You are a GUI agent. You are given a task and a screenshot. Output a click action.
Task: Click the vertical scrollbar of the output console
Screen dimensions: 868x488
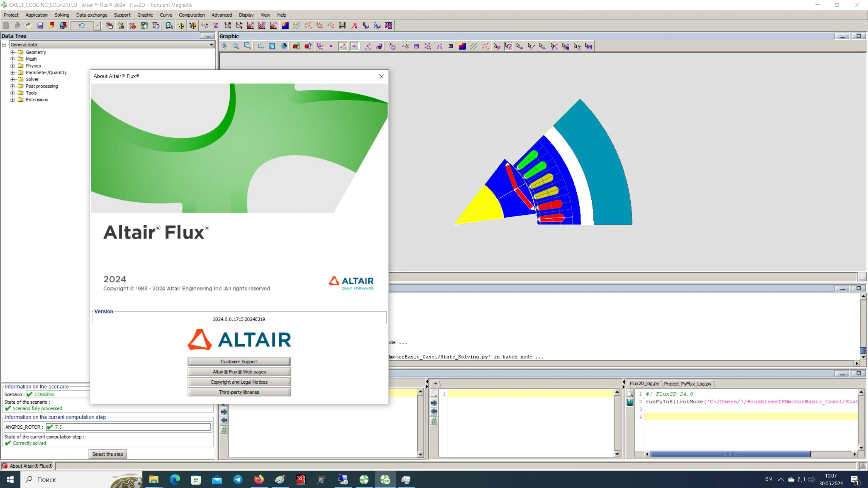pos(863,327)
